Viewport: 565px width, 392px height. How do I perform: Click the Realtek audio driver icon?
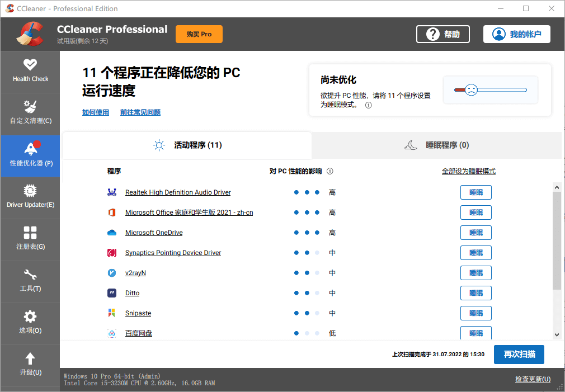click(112, 192)
